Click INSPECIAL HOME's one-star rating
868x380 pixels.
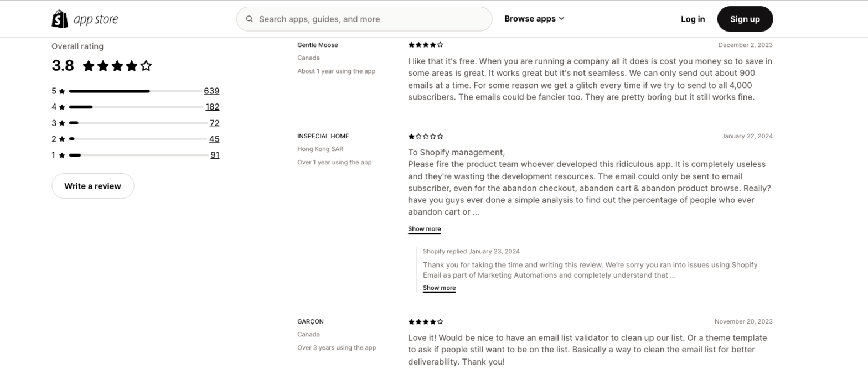pos(425,136)
